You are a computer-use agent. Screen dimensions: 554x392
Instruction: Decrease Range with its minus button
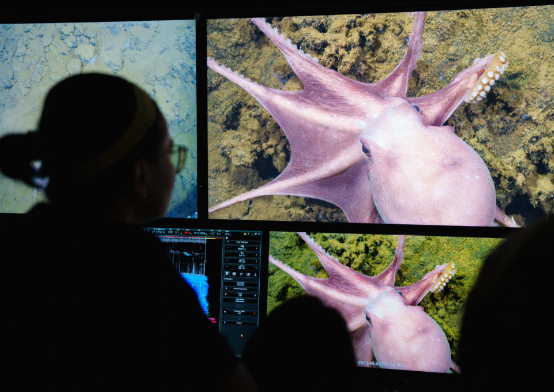coord(227,248)
